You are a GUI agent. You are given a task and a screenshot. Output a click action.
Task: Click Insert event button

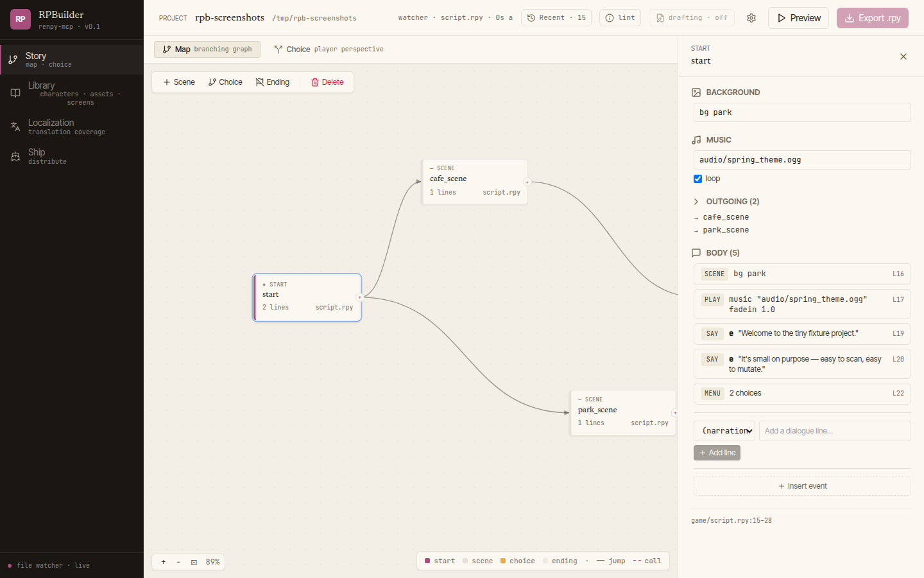point(802,486)
